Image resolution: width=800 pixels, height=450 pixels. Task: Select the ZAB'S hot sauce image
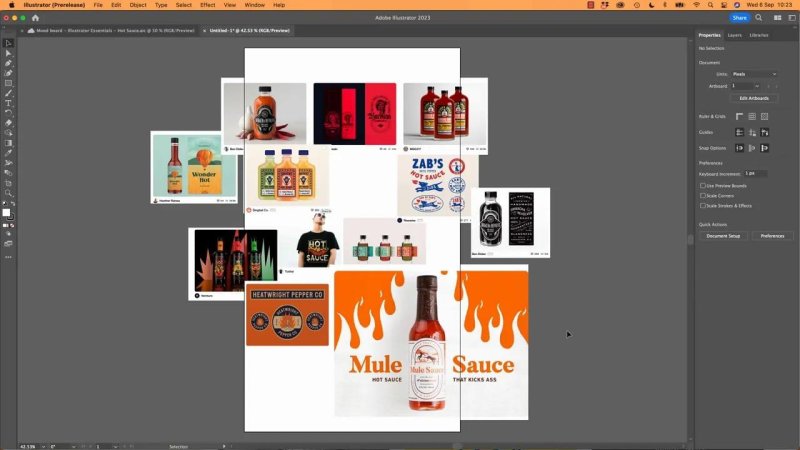tap(438, 185)
